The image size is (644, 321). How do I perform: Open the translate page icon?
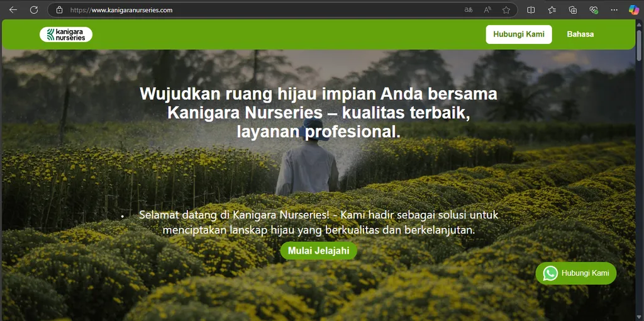(x=468, y=10)
